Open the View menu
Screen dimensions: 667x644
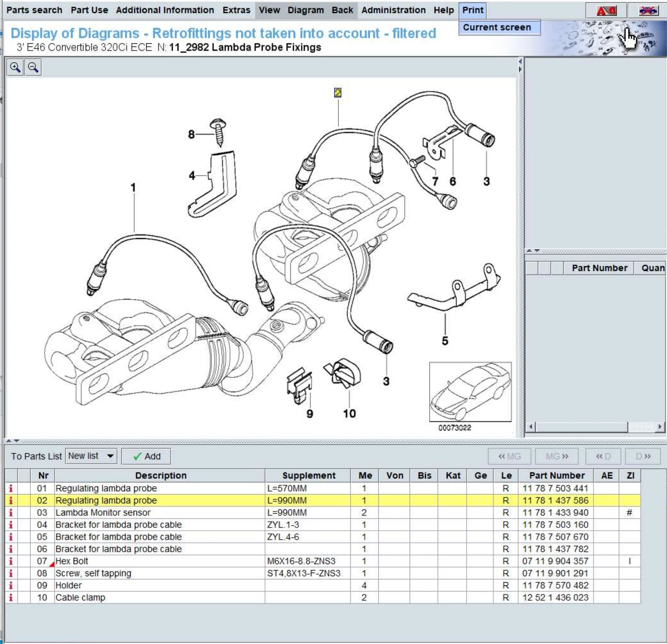pyautogui.click(x=269, y=10)
